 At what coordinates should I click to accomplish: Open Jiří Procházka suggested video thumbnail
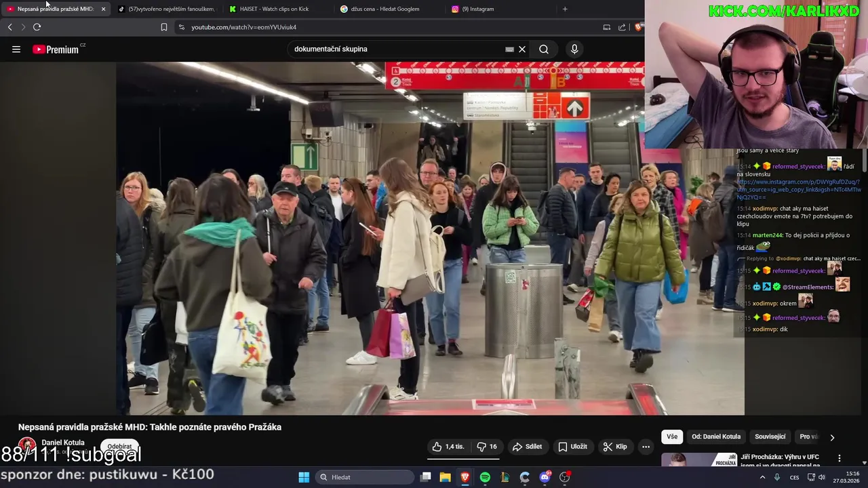coord(698,460)
